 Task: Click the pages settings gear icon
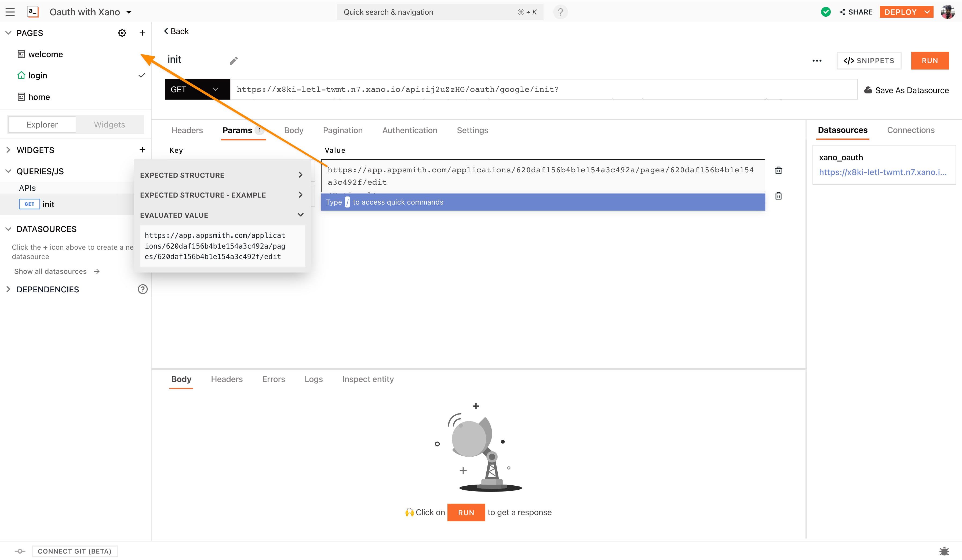pyautogui.click(x=122, y=33)
